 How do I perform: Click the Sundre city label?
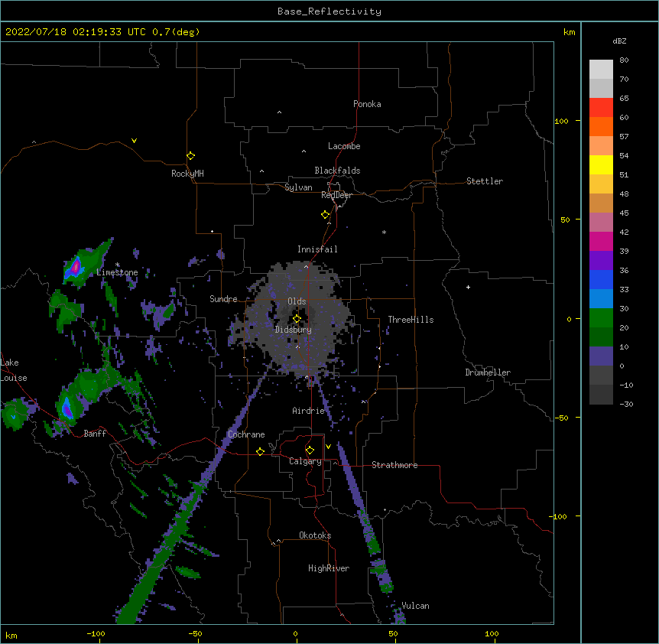click(223, 299)
